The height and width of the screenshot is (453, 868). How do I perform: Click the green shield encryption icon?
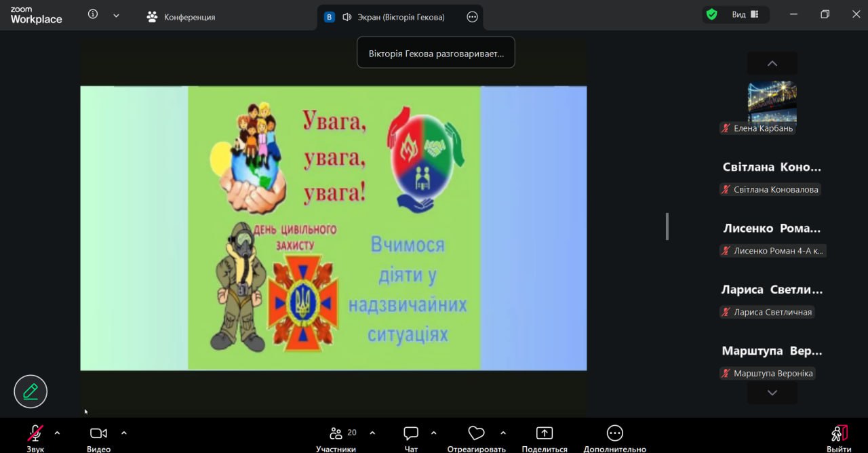711,14
